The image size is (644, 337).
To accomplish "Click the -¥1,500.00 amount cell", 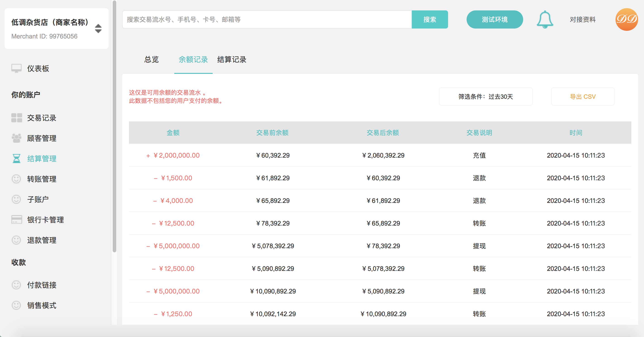I will (173, 178).
